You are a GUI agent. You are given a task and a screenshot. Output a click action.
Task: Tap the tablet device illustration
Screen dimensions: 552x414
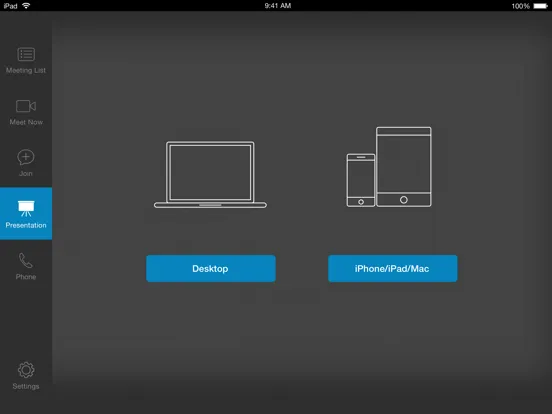point(404,167)
